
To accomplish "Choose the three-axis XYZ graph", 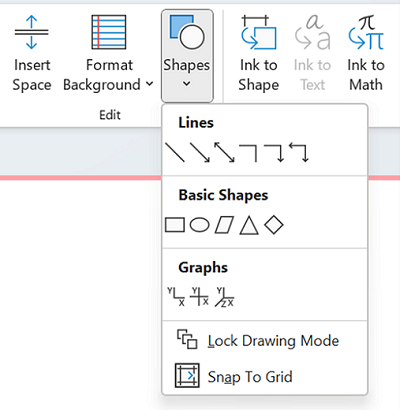I will pos(224,297).
